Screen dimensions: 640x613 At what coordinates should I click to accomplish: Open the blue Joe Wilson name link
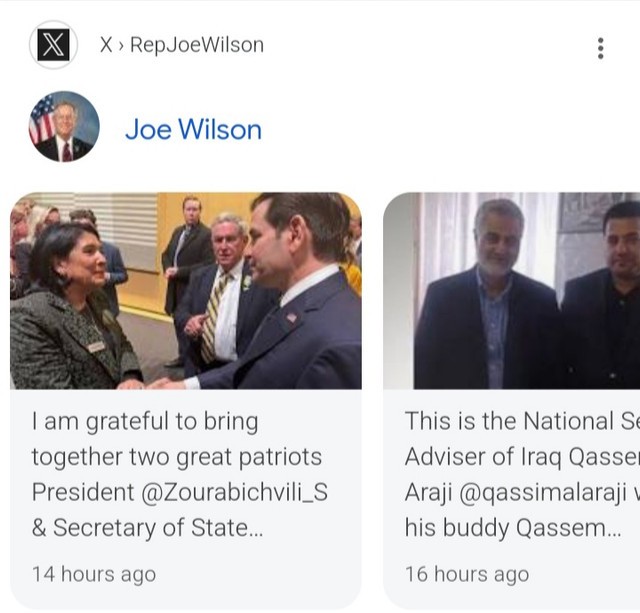[193, 130]
